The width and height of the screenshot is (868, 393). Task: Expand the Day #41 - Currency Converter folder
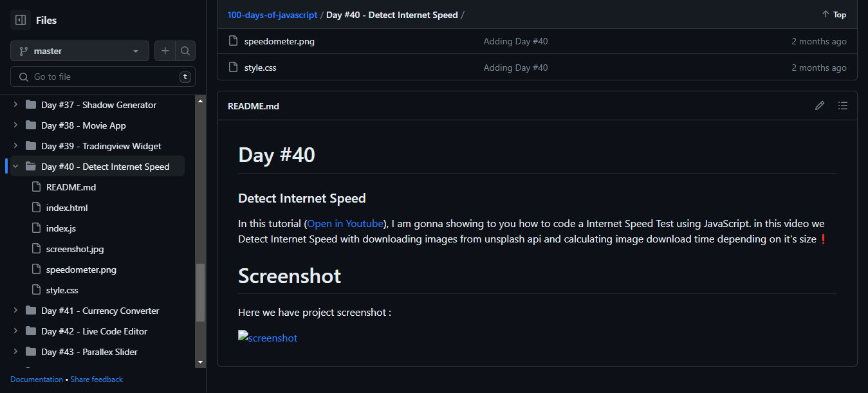click(x=15, y=310)
